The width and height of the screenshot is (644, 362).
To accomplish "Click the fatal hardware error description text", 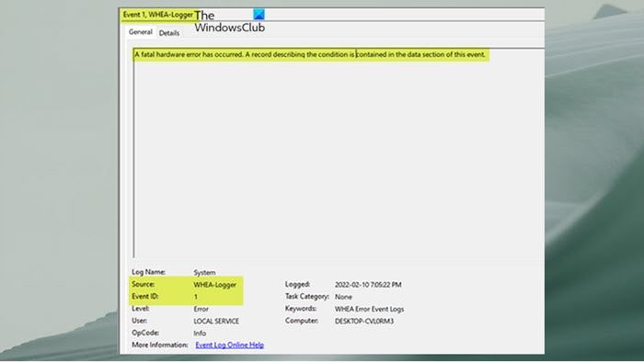I will click(x=310, y=54).
